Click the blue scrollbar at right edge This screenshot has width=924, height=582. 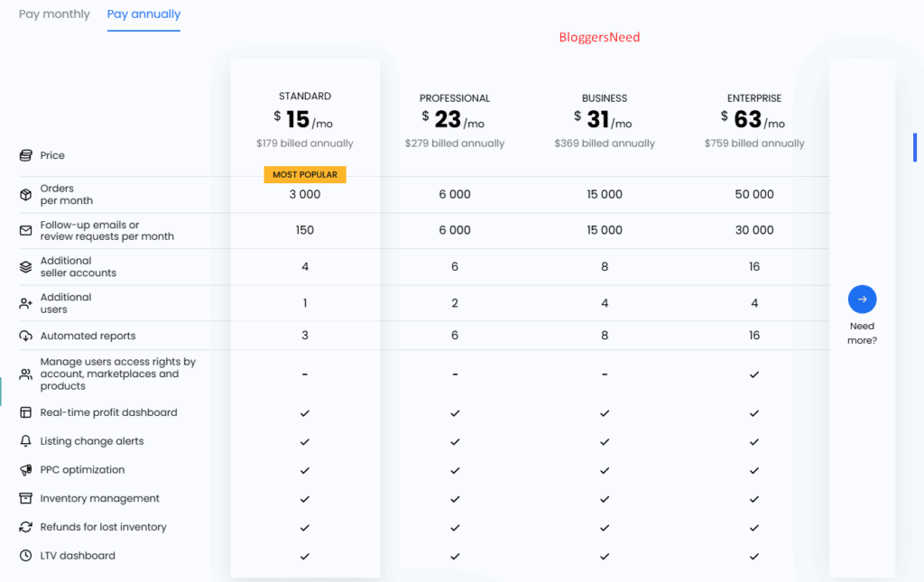915,147
